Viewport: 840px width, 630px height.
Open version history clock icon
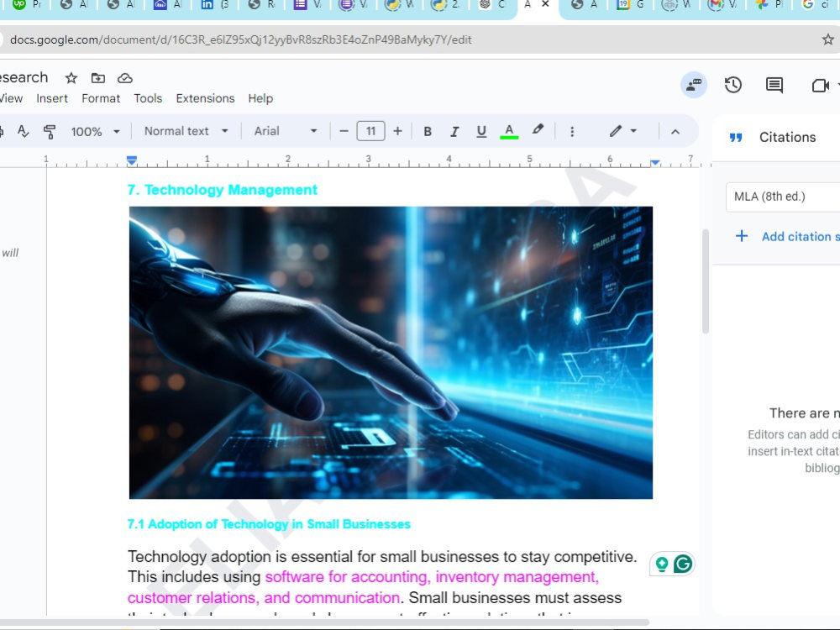[732, 85]
